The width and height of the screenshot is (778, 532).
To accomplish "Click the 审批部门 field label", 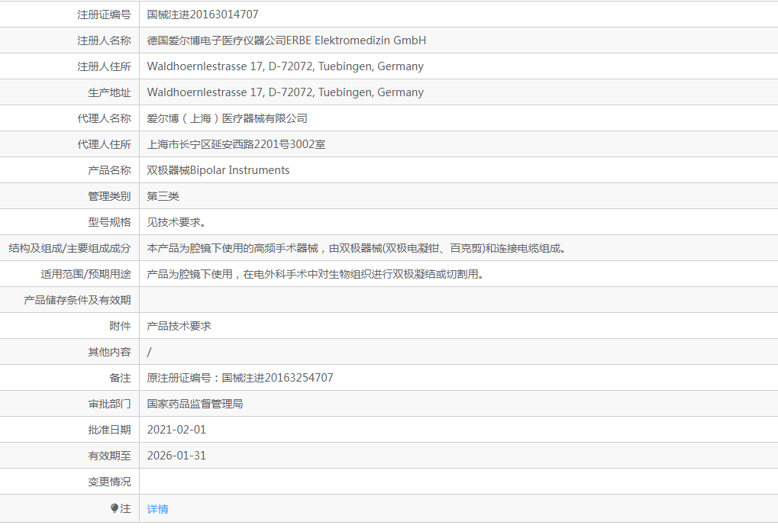I will tap(110, 404).
